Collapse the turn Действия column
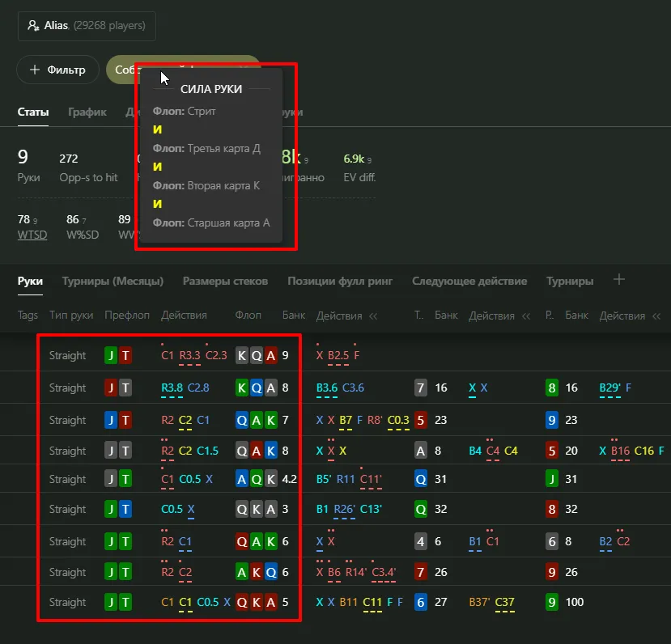 coord(526,316)
